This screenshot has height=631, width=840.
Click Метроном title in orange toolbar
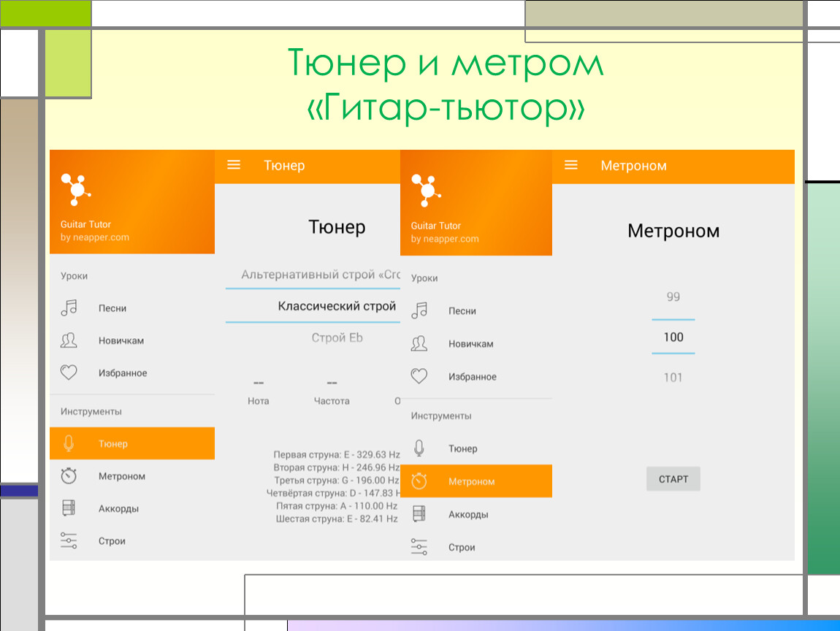click(x=633, y=165)
